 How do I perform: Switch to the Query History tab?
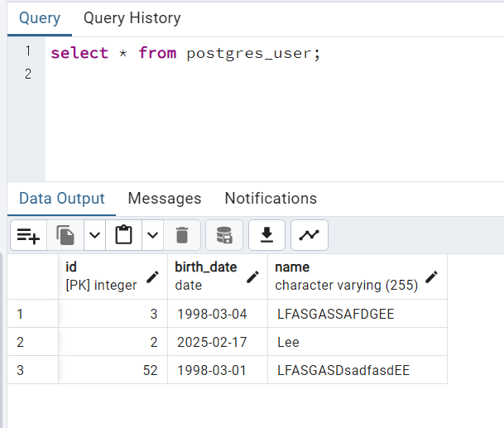tap(132, 17)
